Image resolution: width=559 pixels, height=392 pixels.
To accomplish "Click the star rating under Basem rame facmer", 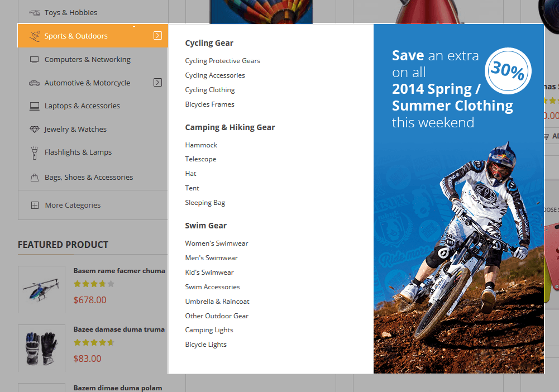I will coord(94,284).
